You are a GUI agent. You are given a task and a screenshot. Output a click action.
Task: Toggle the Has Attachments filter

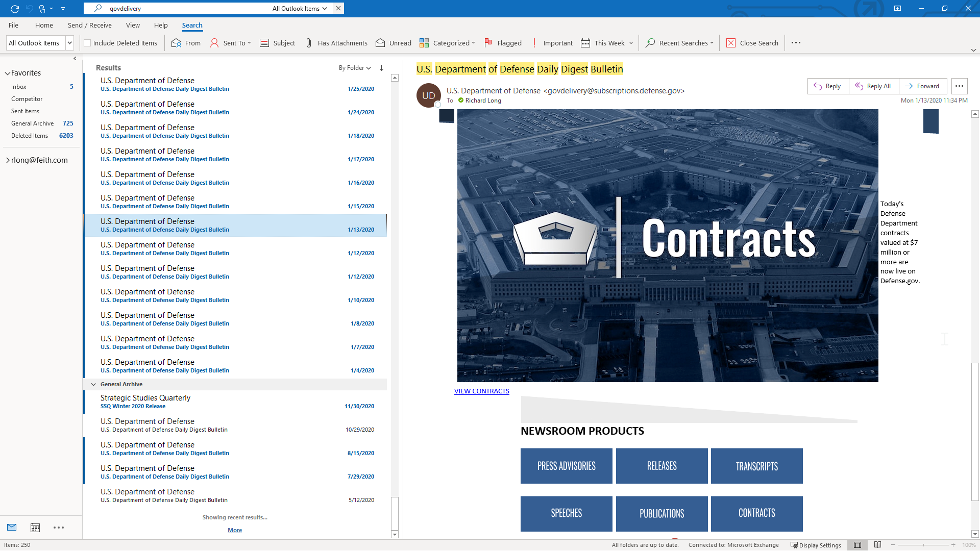click(x=336, y=43)
